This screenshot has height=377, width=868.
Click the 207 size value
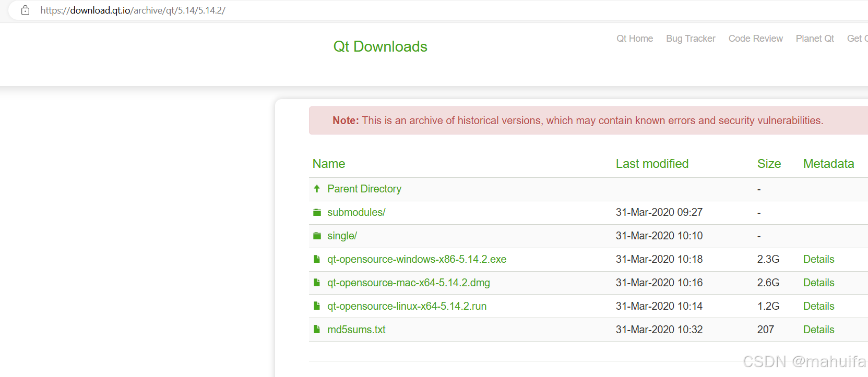click(766, 330)
